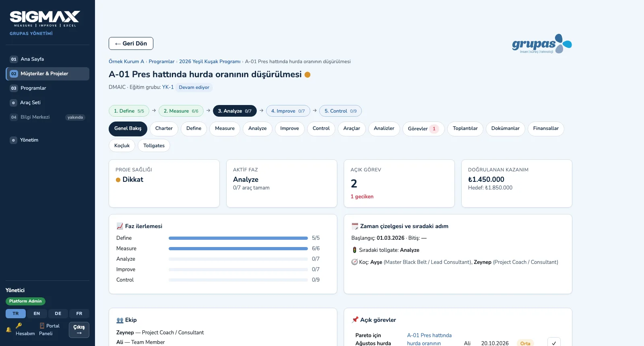Open Ana Sayfa in sidebar
Viewport: 644px width, 346px height.
tap(47, 59)
